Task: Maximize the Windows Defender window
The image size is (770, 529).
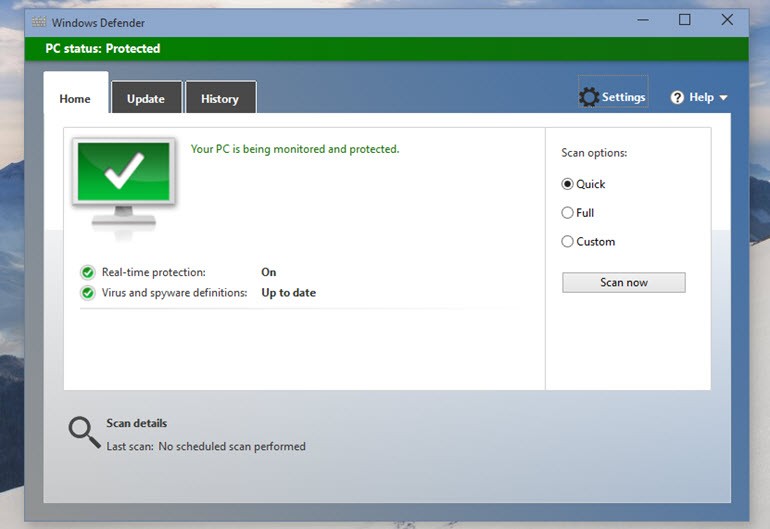Action: point(684,20)
